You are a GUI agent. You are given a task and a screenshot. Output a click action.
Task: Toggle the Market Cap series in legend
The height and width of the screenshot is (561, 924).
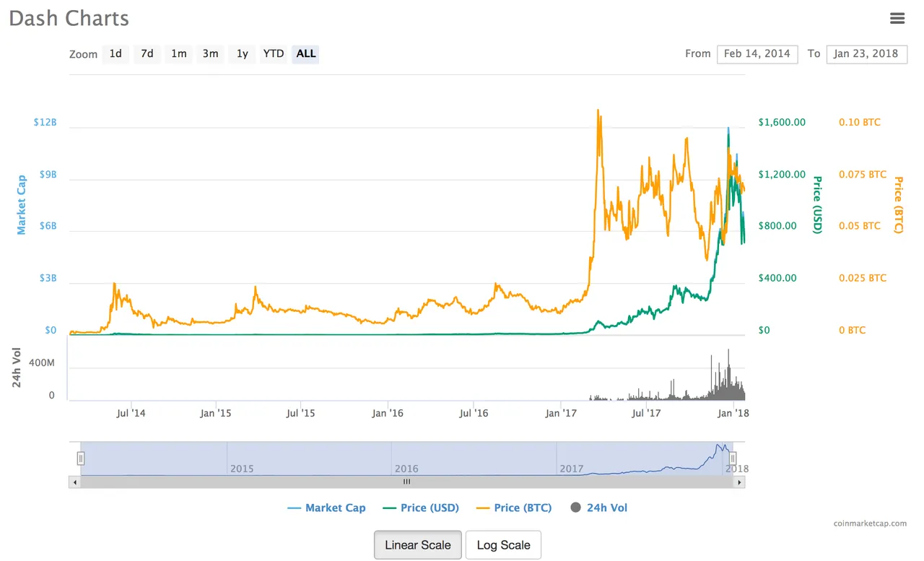[x=326, y=508]
